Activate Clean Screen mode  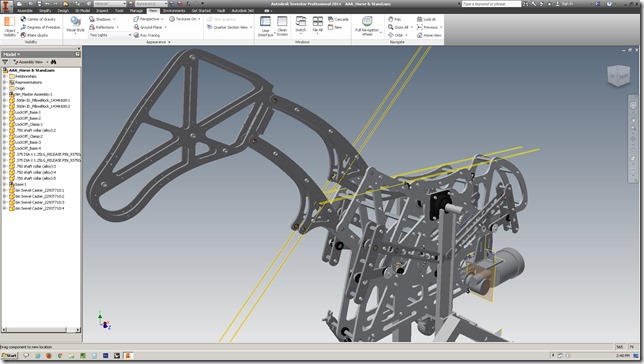pyautogui.click(x=282, y=26)
